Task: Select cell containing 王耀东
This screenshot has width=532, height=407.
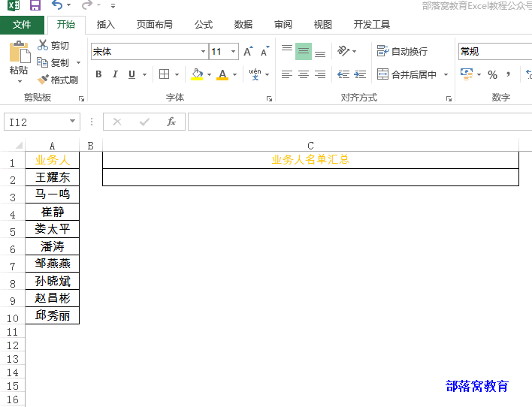Action: pos(52,177)
